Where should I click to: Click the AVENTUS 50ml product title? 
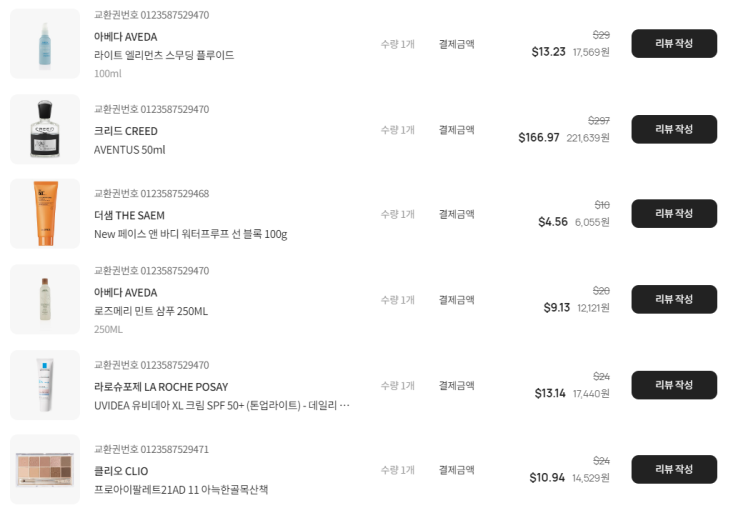click(x=129, y=150)
